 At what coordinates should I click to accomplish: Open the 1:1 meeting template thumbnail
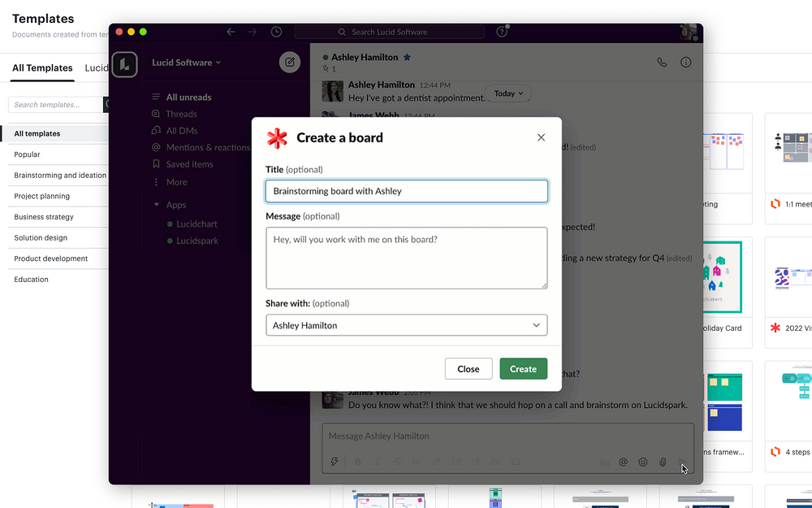click(x=788, y=153)
